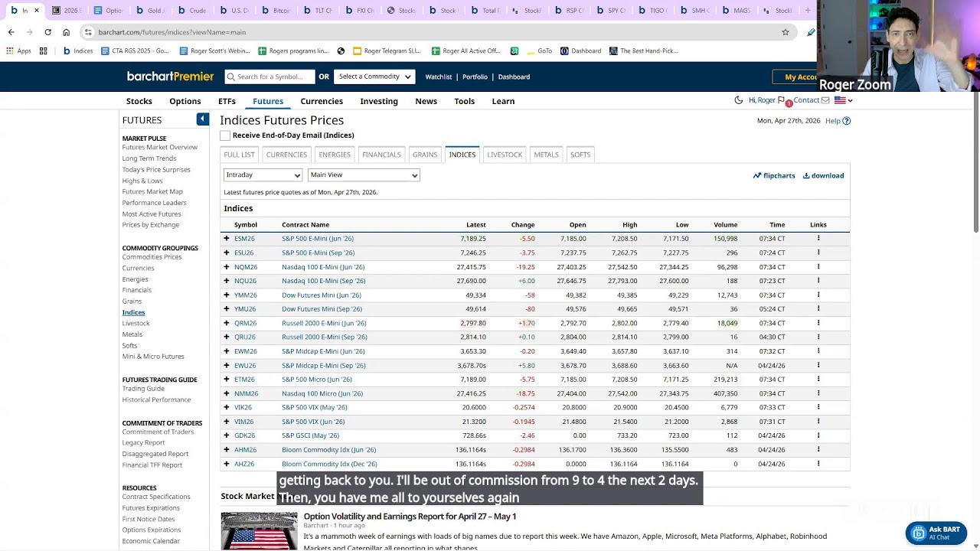
Task: Click the Contact envelope icon
Action: [825, 100]
